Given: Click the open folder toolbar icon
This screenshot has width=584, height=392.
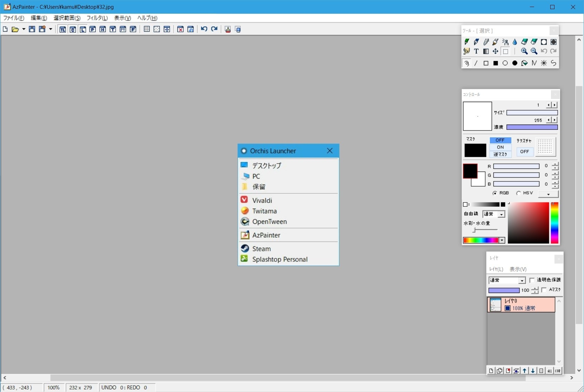Looking at the screenshot, I should click(15, 29).
